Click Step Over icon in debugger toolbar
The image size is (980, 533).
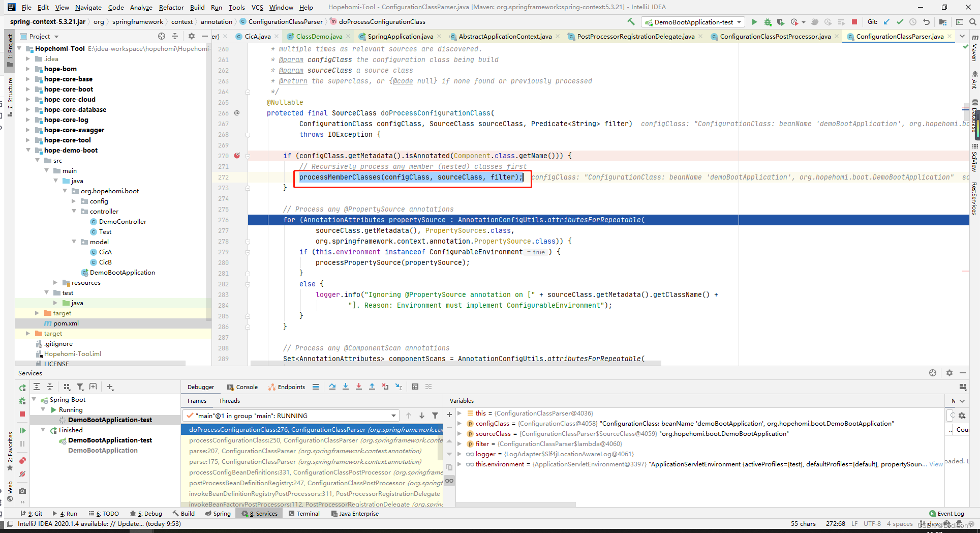click(332, 387)
